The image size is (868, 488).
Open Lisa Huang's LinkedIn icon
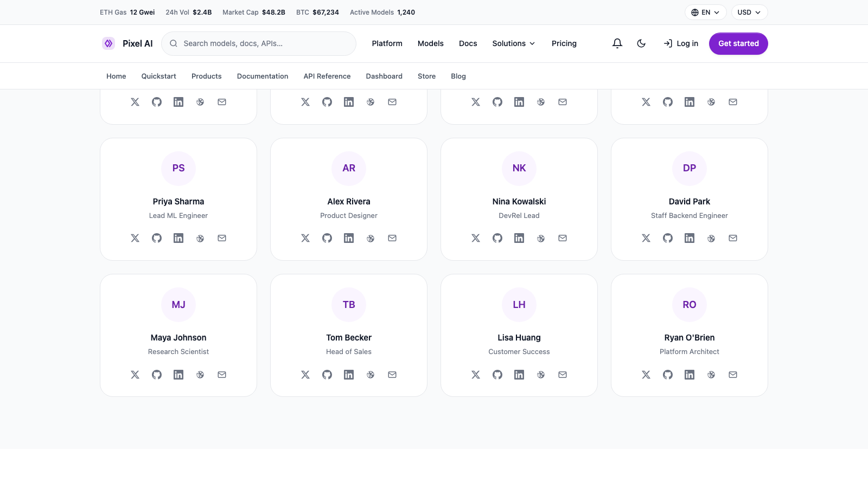point(519,375)
